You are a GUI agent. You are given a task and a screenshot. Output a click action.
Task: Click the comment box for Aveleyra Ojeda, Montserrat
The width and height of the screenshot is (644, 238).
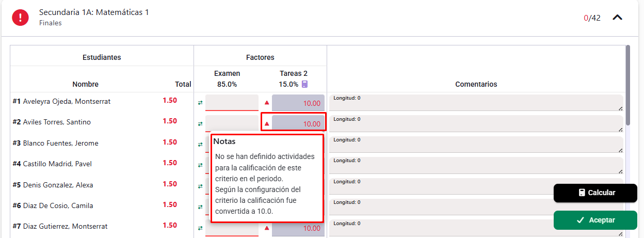[475, 103]
